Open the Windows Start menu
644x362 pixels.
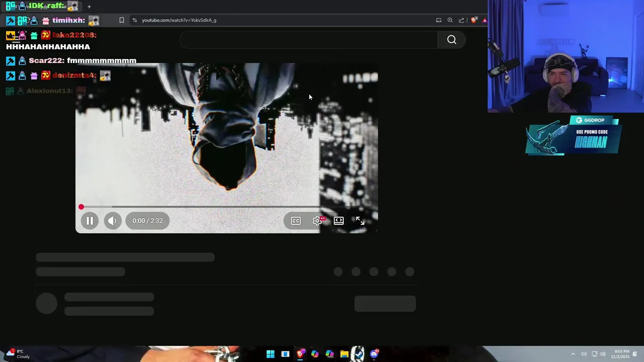(270, 354)
